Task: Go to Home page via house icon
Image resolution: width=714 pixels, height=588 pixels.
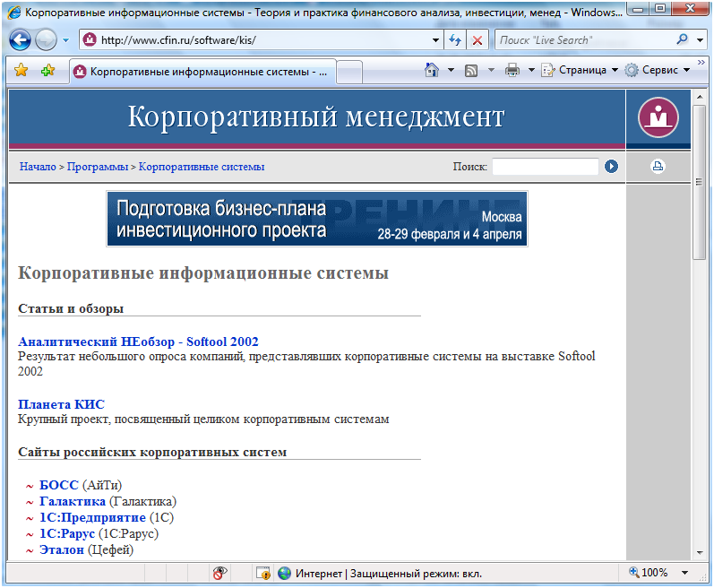Action: (431, 70)
